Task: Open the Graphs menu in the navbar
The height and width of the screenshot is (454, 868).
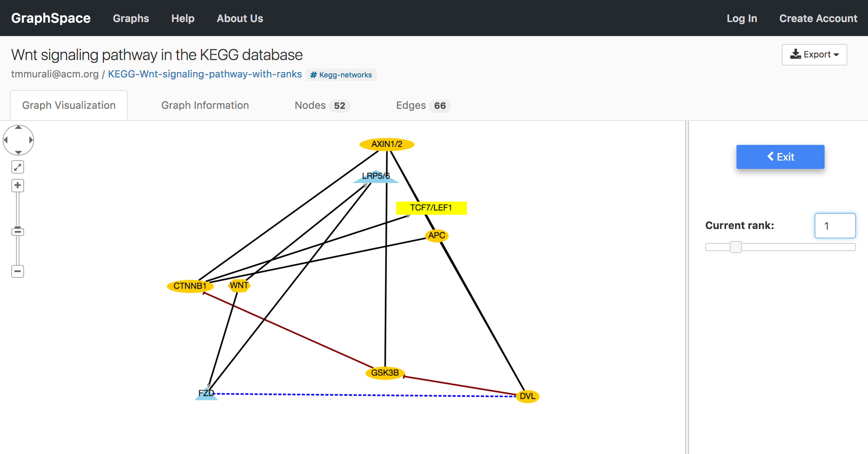Action: 131,18
